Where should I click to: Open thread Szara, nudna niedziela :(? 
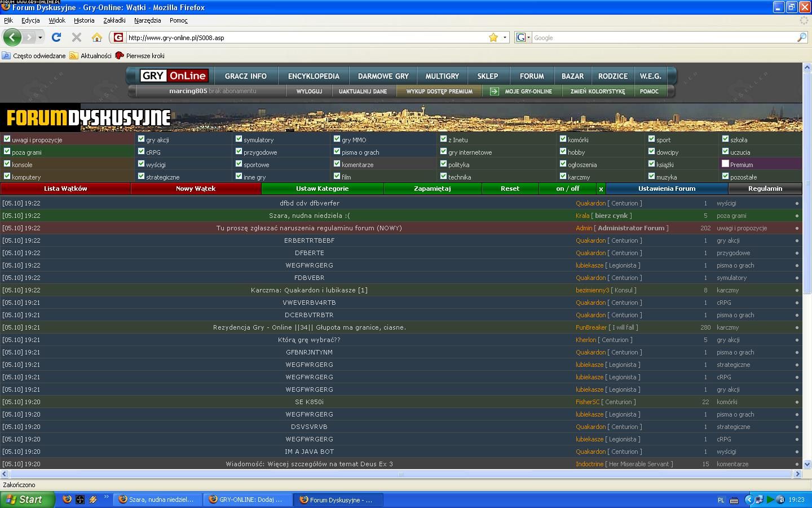309,216
